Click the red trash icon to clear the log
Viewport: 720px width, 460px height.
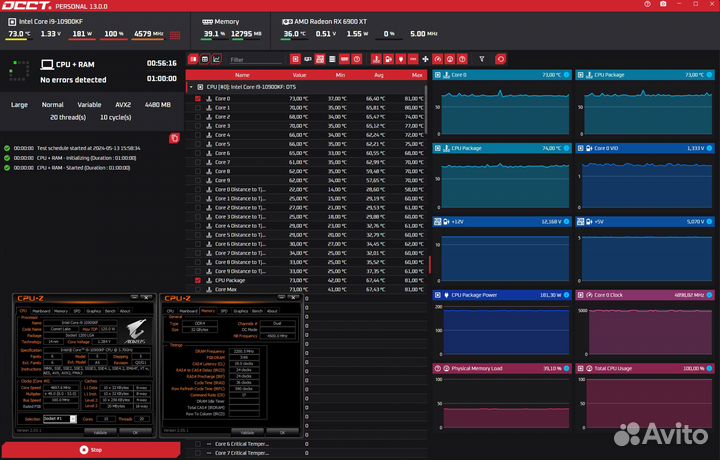click(174, 137)
